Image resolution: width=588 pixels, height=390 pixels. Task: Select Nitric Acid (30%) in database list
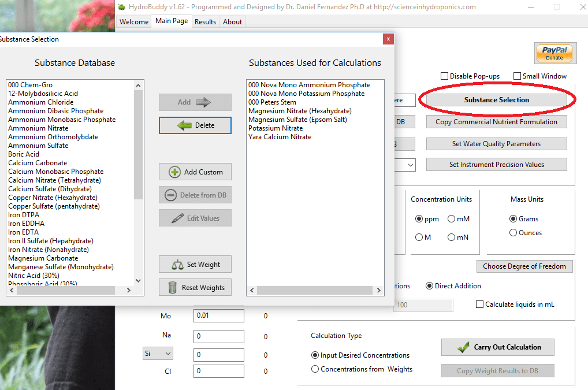point(34,276)
